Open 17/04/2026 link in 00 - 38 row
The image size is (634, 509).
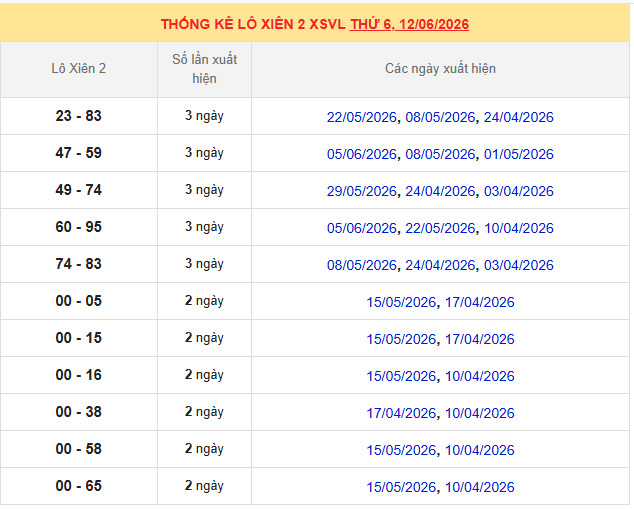coord(401,413)
